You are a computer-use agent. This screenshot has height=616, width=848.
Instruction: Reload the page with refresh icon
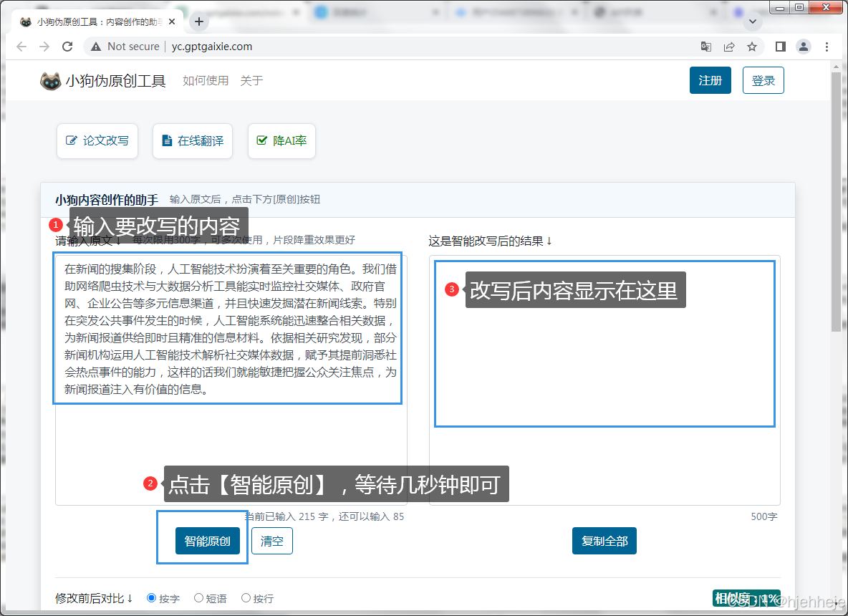[x=67, y=47]
